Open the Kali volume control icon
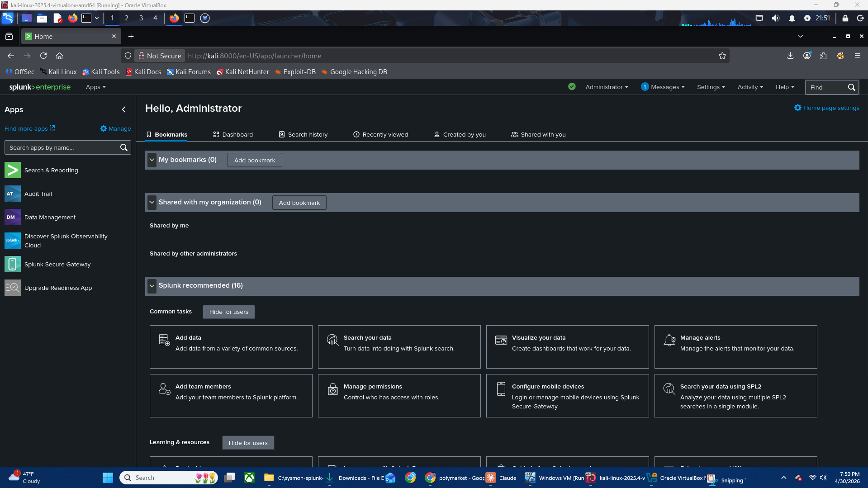868x488 pixels. pos(776,18)
